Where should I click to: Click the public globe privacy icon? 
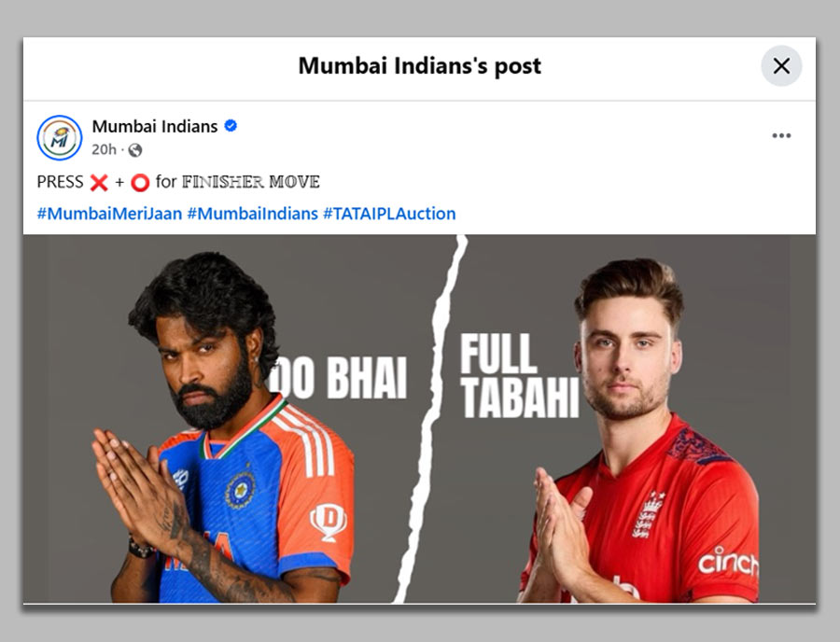(x=135, y=150)
